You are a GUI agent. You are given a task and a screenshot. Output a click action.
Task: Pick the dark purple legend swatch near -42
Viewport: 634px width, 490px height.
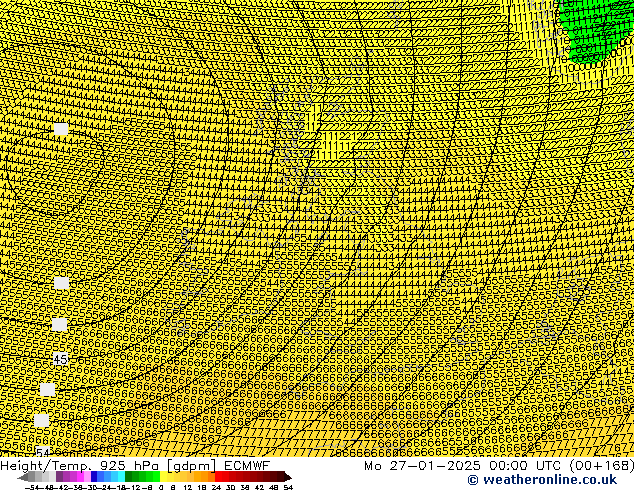point(59,476)
